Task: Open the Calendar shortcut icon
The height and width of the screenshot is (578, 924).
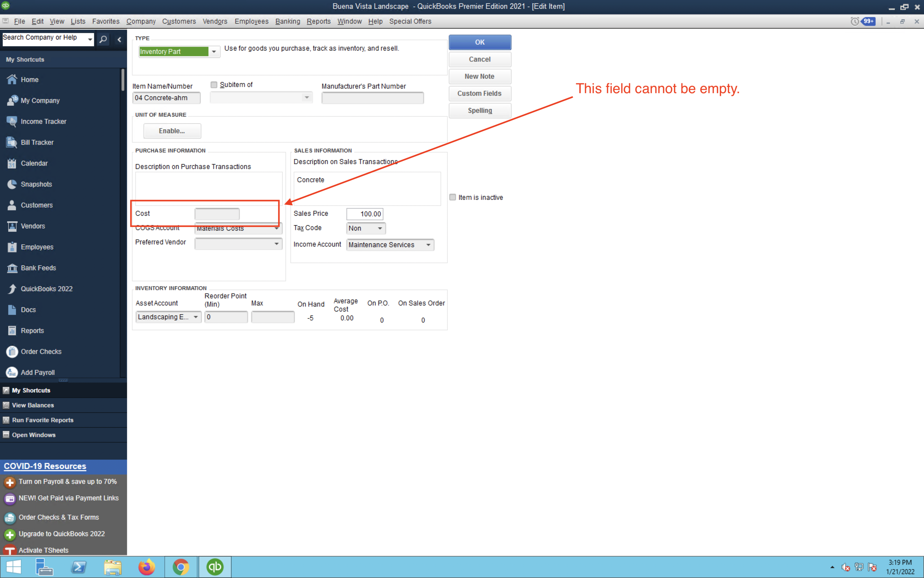Action: click(12, 163)
